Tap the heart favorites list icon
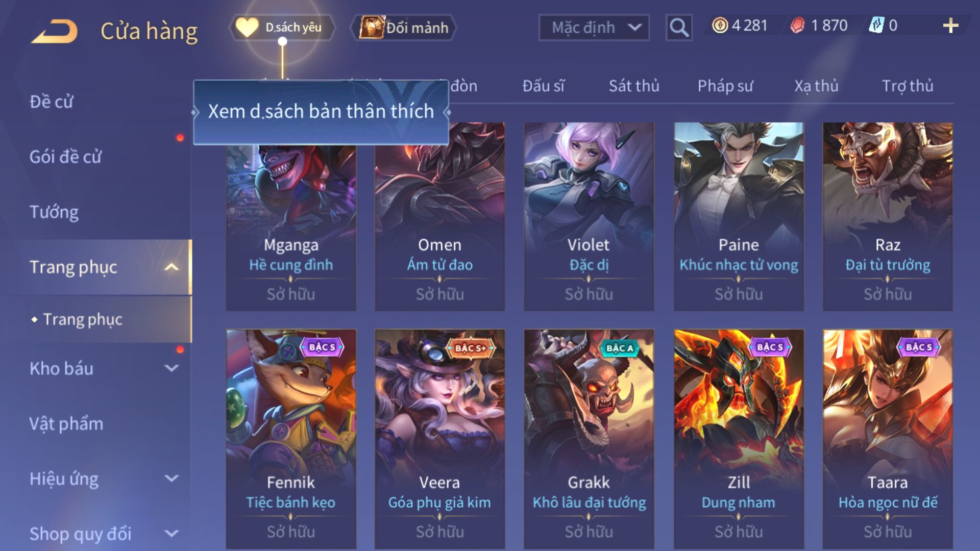This screenshot has height=551, width=980. tap(247, 27)
